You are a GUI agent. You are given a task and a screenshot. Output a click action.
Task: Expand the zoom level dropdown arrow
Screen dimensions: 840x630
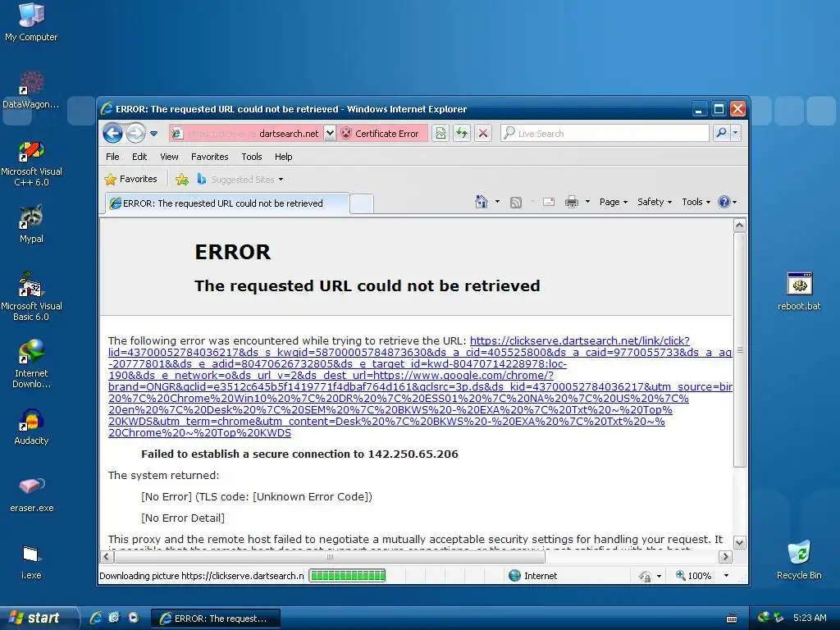(x=726, y=575)
